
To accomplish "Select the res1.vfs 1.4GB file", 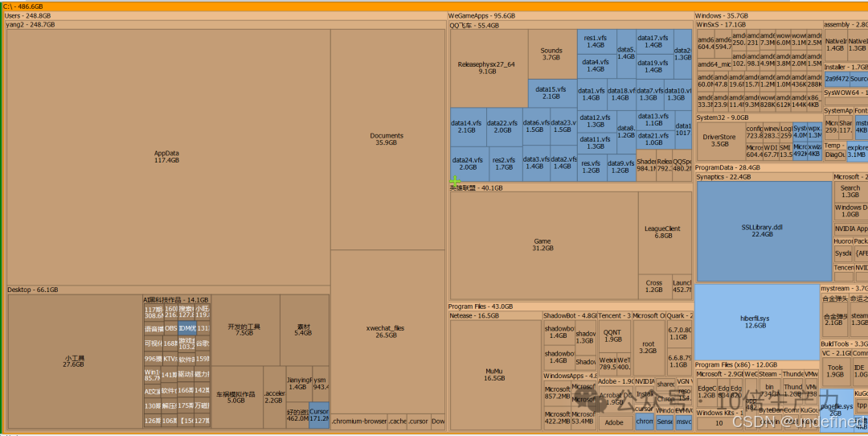I will coord(596,42).
